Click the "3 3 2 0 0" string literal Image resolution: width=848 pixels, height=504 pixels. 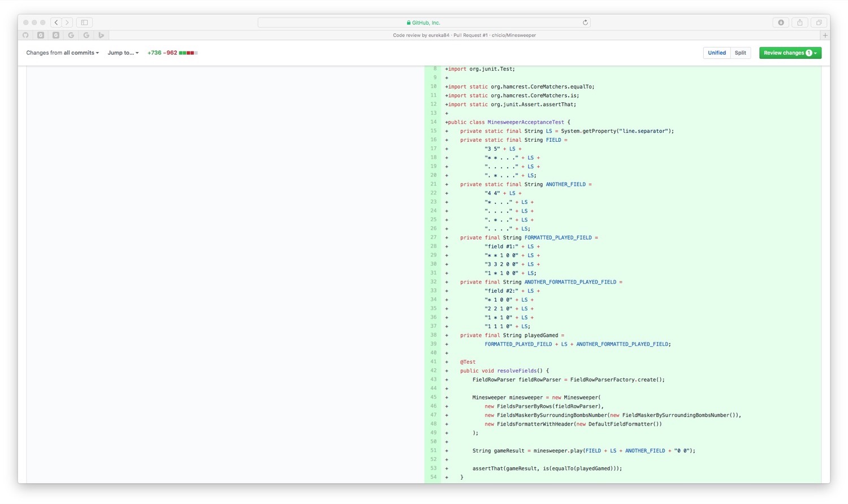(501, 264)
